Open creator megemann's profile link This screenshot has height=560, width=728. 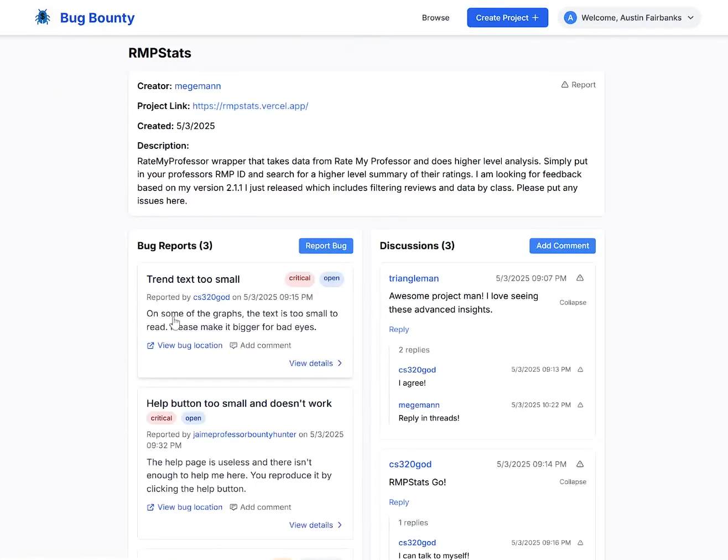pos(197,86)
